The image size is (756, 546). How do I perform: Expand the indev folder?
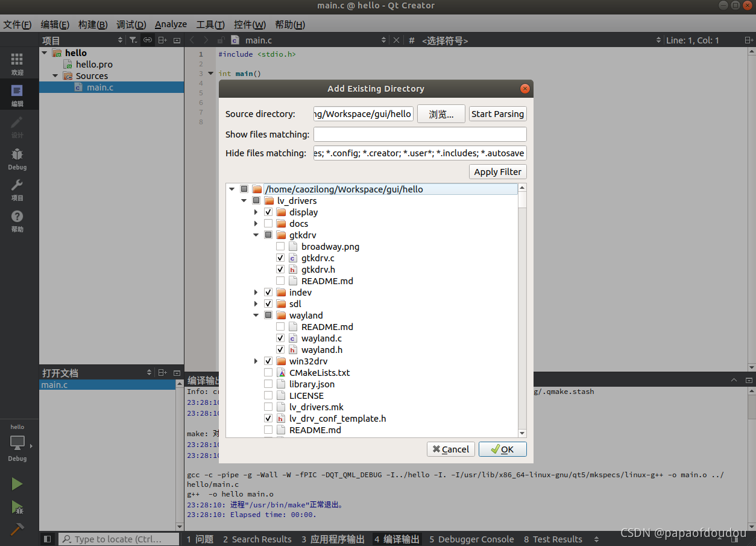click(x=256, y=292)
